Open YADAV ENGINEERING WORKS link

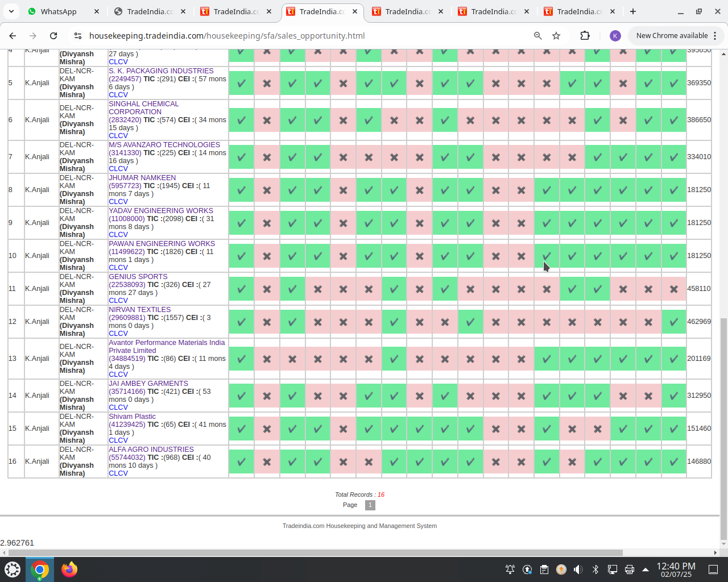[161, 211]
